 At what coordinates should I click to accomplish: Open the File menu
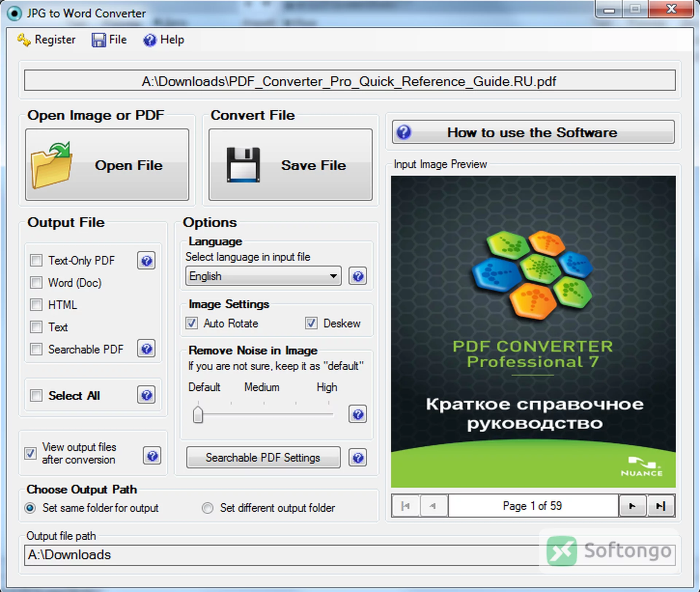[109, 39]
